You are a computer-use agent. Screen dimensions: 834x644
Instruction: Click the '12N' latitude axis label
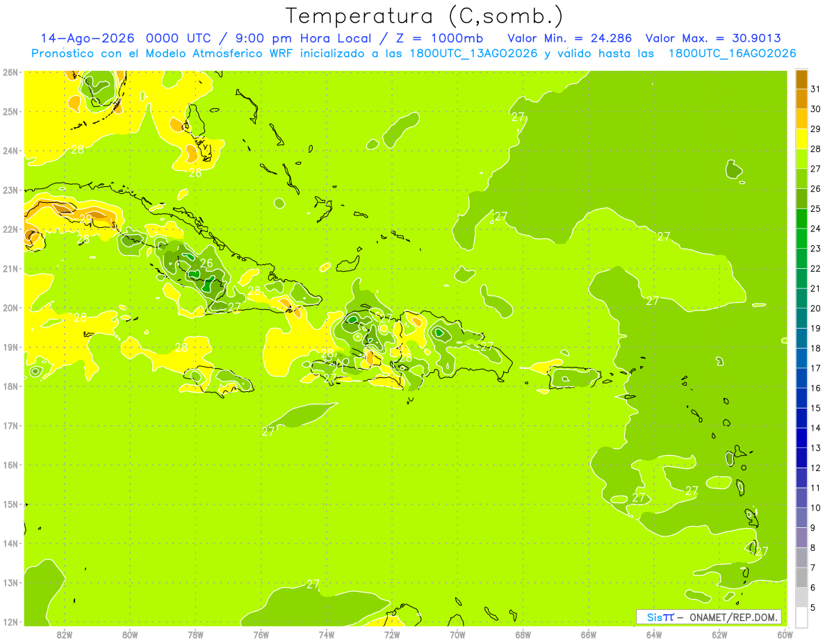tap(10, 622)
